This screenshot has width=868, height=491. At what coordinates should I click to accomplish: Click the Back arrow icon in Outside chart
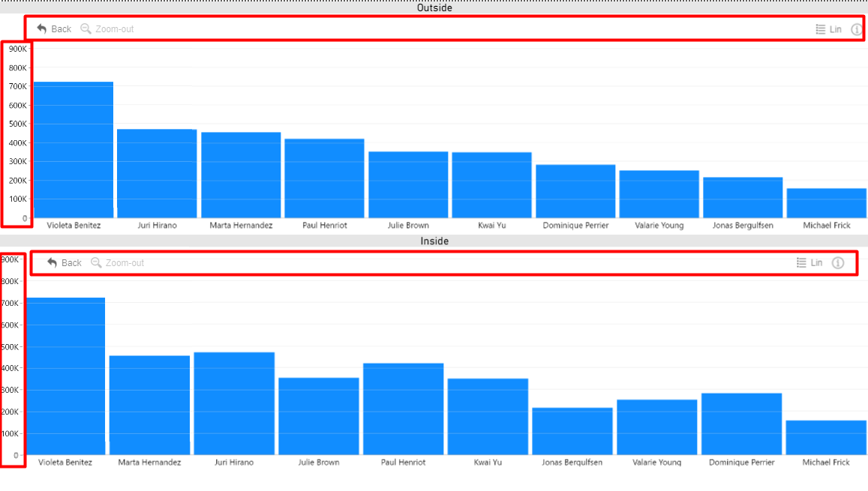click(42, 28)
